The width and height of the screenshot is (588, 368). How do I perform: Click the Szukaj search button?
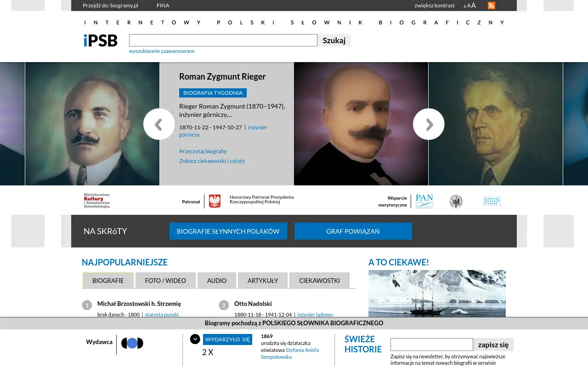click(334, 40)
